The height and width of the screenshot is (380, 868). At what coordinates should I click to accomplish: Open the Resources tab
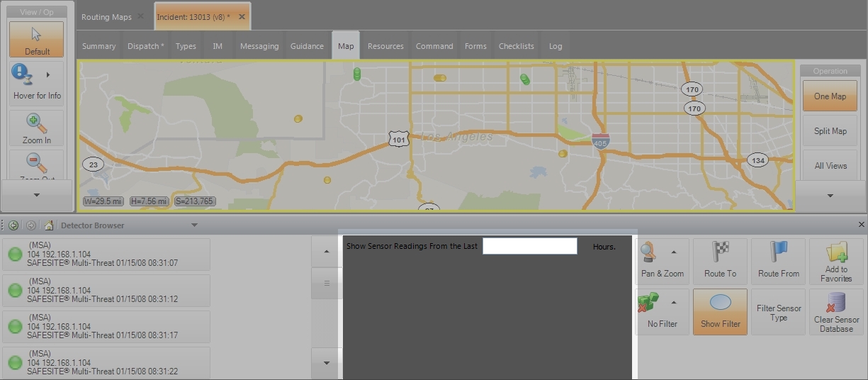(385, 46)
